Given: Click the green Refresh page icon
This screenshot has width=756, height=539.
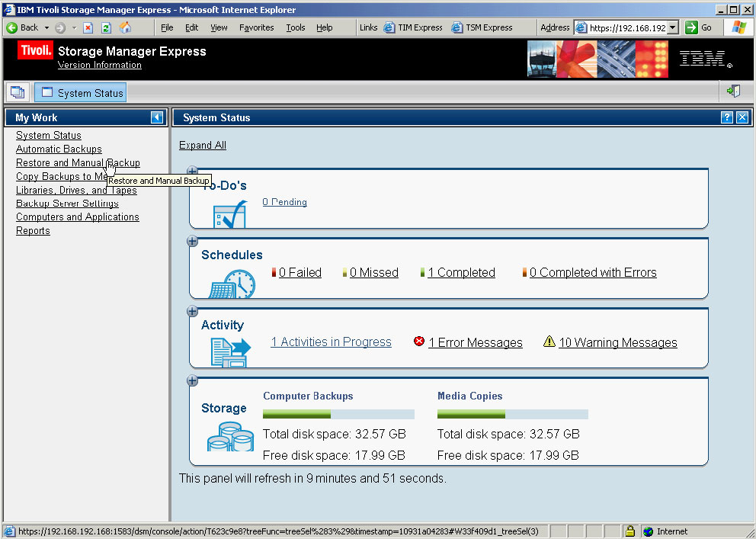Looking at the screenshot, I should (x=106, y=28).
